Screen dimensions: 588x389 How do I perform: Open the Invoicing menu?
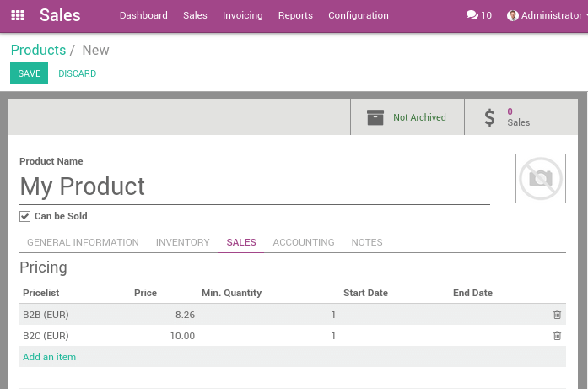242,15
